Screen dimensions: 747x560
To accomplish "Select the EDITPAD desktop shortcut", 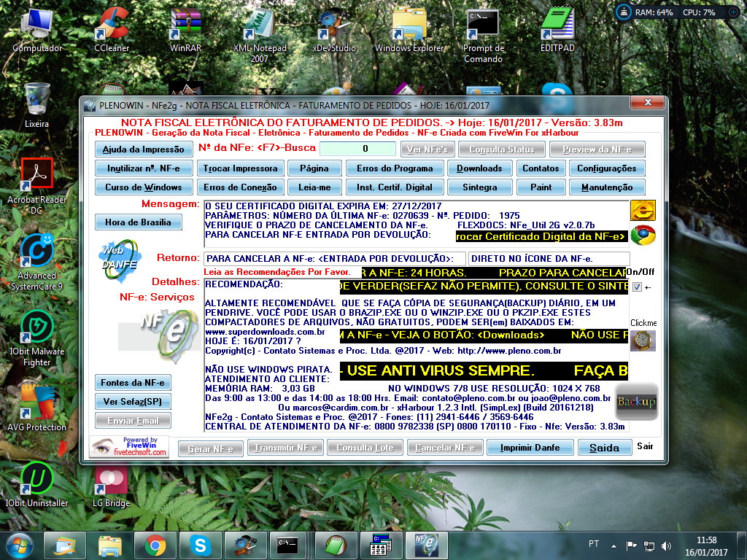I will [557, 29].
